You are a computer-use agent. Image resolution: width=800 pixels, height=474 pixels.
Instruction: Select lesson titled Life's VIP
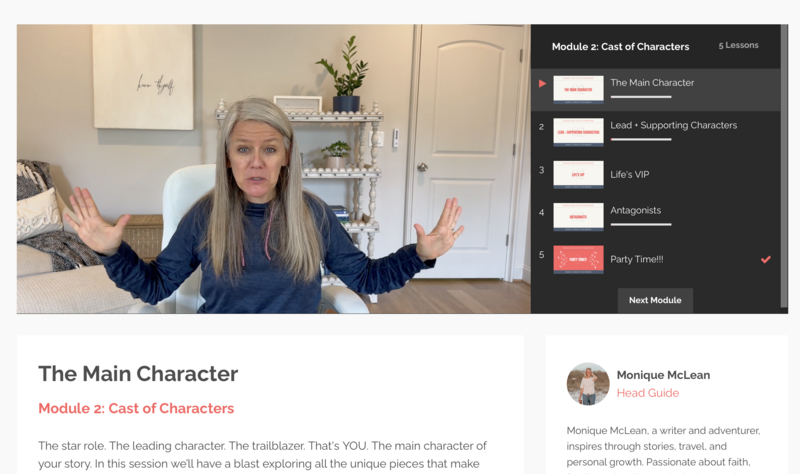pos(630,174)
